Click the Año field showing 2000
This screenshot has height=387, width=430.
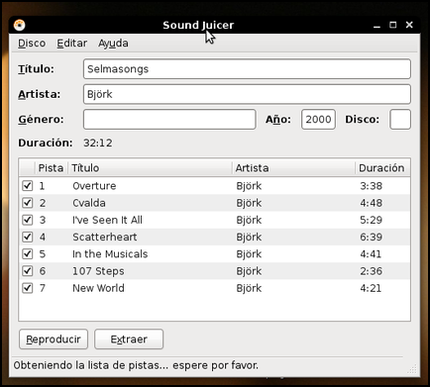point(318,119)
